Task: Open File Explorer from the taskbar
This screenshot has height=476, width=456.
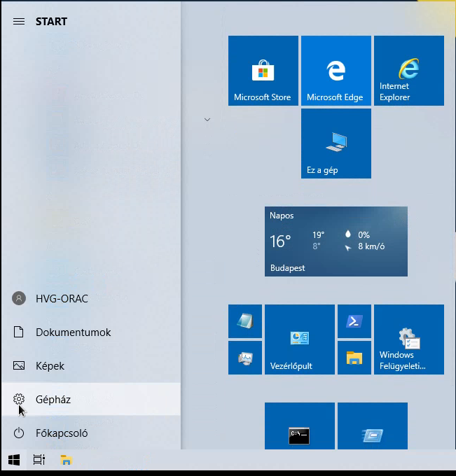Action: coord(66,460)
